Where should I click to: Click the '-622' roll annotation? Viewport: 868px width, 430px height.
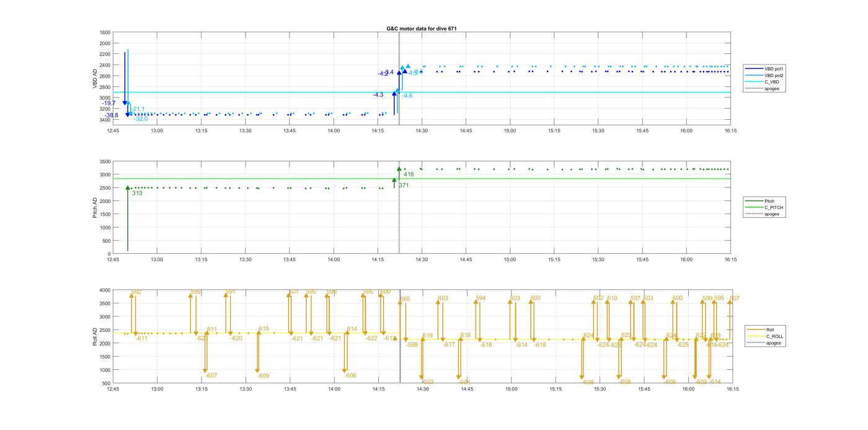[371, 338]
